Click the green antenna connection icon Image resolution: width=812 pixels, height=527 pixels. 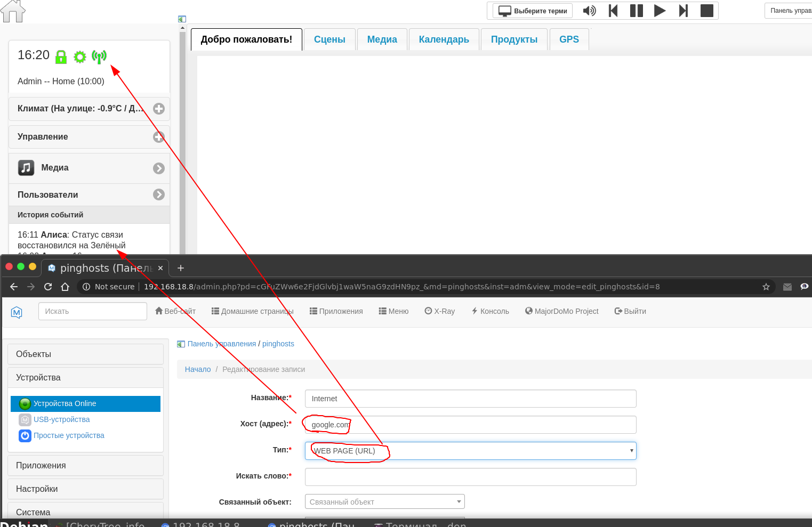(x=99, y=56)
